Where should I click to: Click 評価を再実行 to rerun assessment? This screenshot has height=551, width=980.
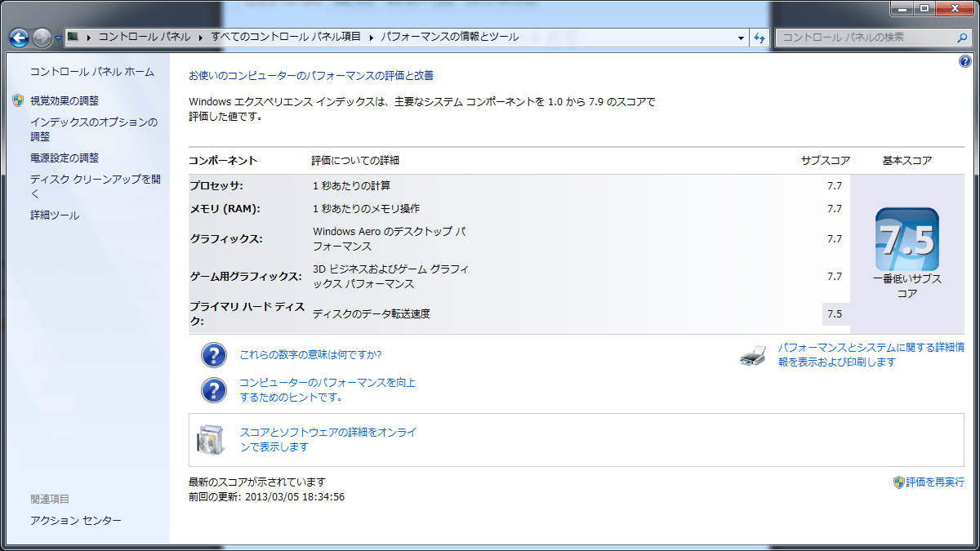coord(934,482)
